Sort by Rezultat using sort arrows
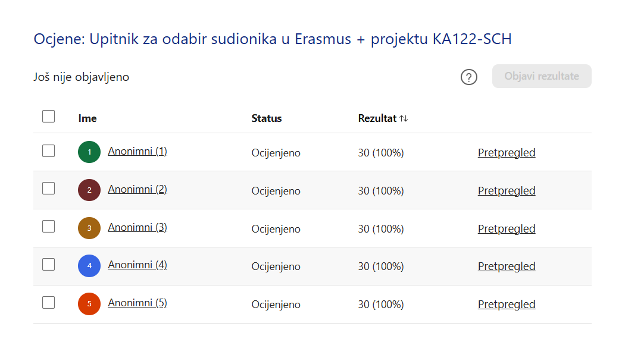 [x=404, y=118]
